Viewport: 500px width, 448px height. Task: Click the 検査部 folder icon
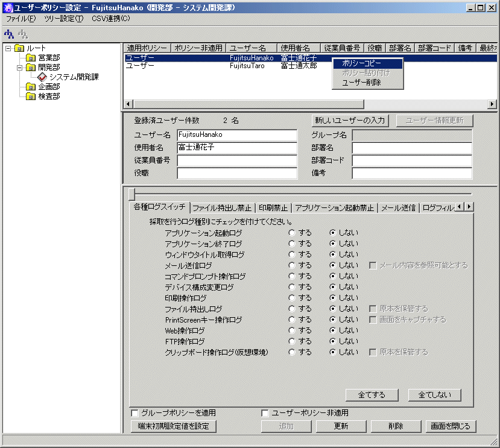point(31,96)
